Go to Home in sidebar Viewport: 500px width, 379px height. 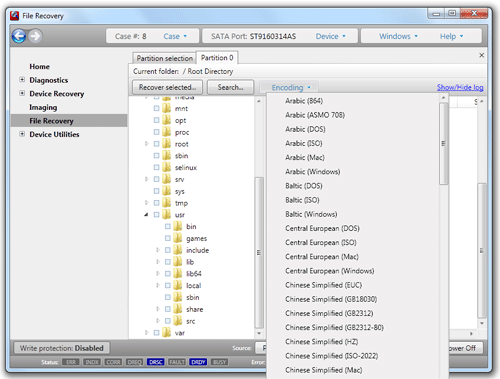(39, 66)
